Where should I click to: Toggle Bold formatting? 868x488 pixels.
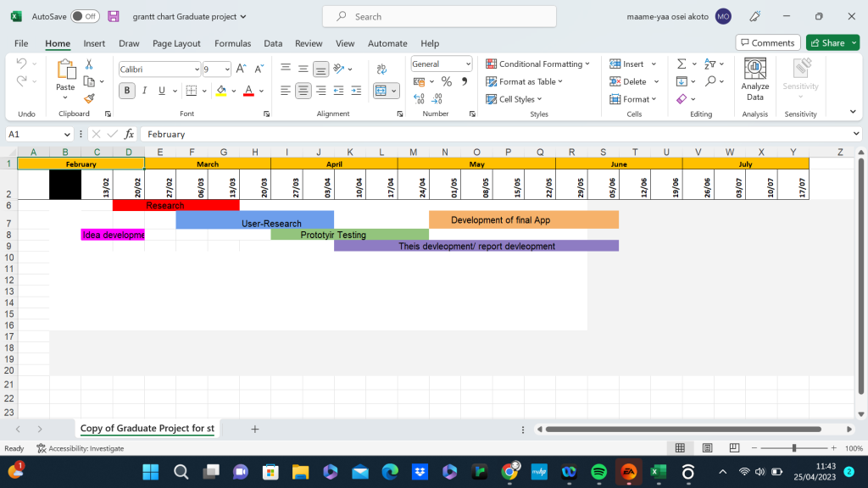pyautogui.click(x=127, y=91)
